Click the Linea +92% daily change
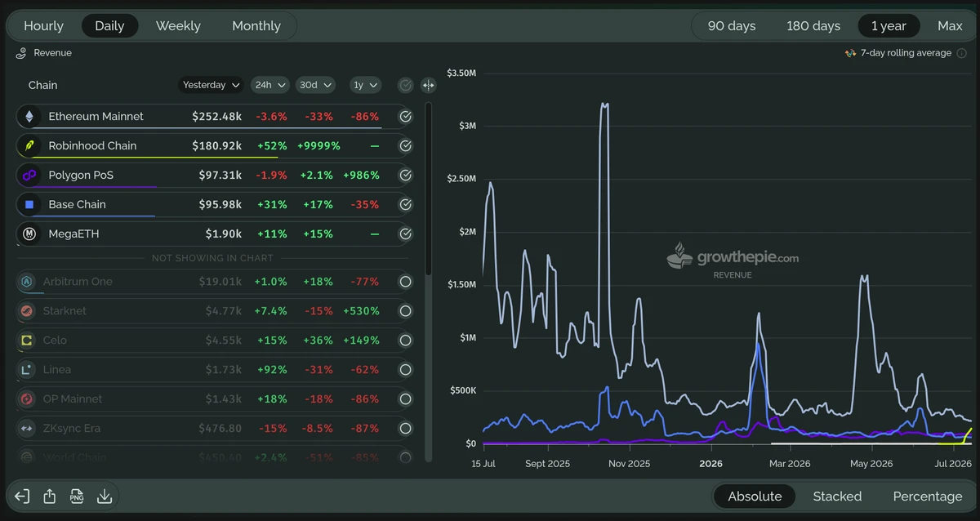Viewport: 980px width, 521px height. click(x=272, y=370)
